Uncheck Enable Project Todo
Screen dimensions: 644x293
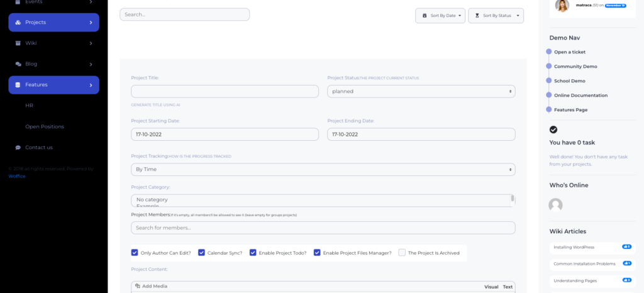(x=253, y=252)
